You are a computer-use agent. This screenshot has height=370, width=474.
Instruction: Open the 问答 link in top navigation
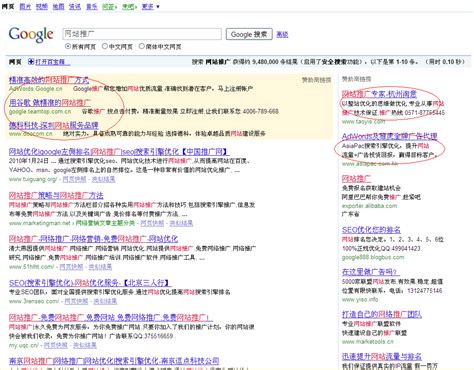point(108,6)
